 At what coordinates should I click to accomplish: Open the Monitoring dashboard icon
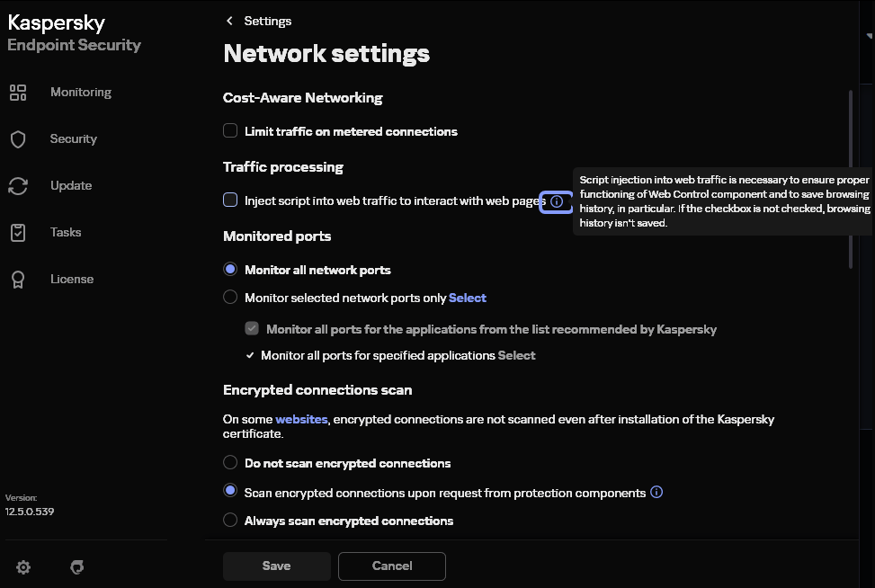pyautogui.click(x=18, y=93)
